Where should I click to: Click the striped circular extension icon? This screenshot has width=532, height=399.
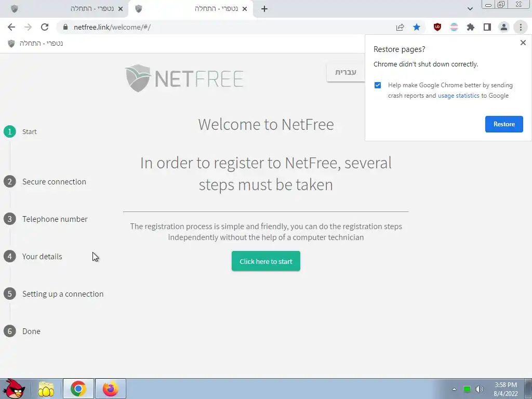coord(454,27)
